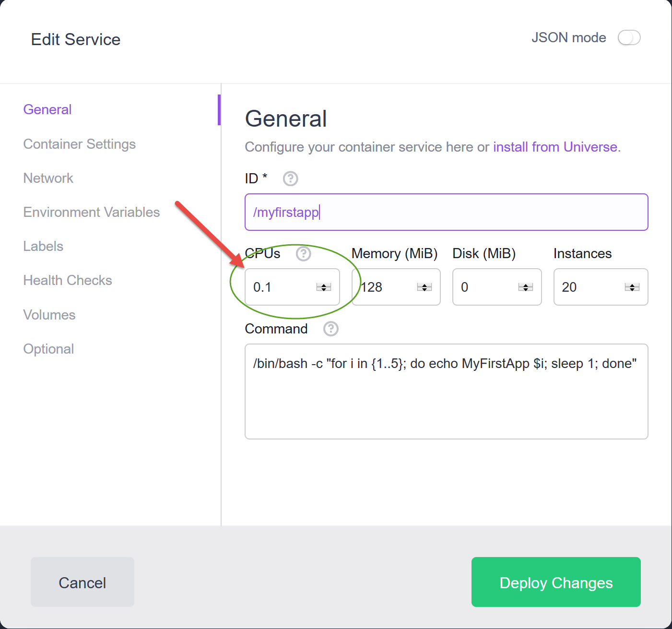Show the CPUs help icon
The height and width of the screenshot is (629, 672).
point(303,253)
